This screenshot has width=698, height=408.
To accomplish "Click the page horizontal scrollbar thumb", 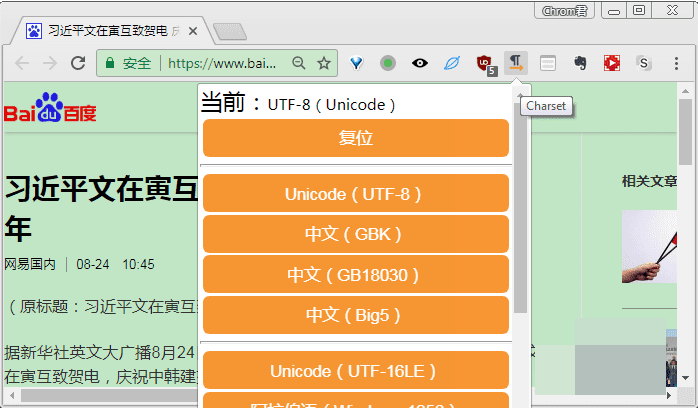I will (x=109, y=395).
